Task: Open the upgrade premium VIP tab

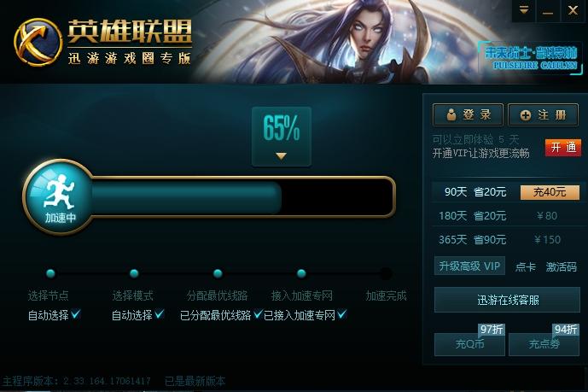Action: 469,266
